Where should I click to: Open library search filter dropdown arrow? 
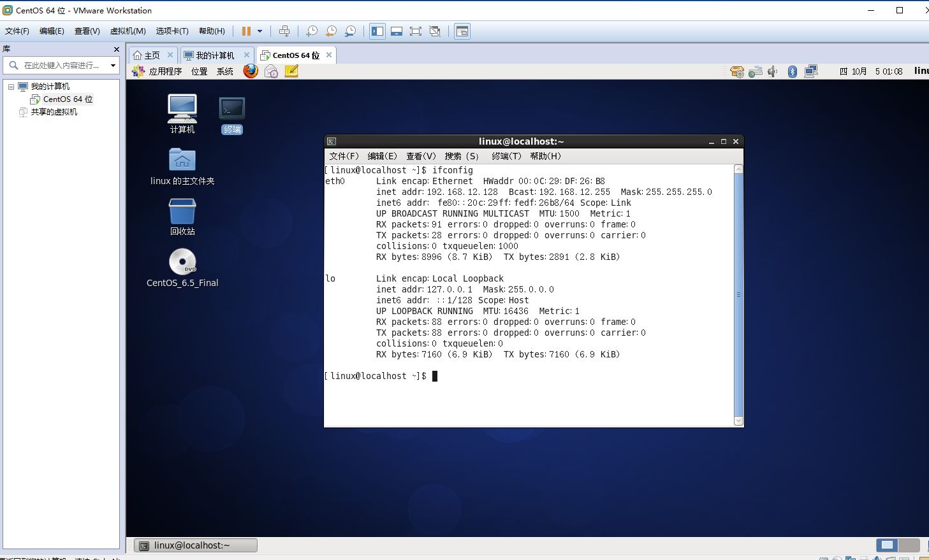113,65
